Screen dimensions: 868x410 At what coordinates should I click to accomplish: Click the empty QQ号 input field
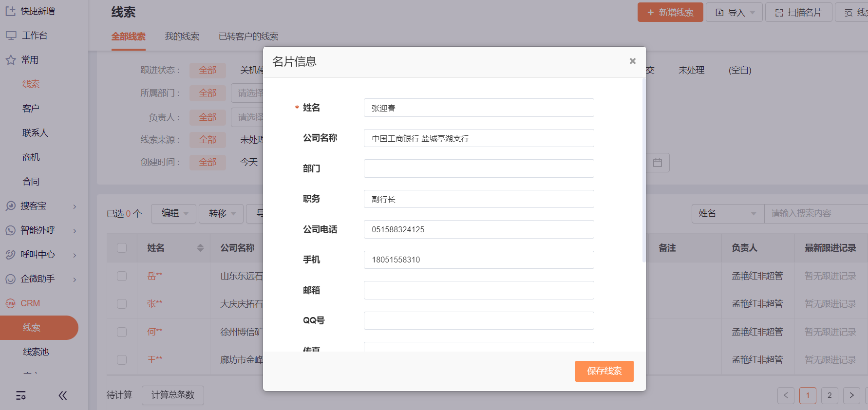[479, 321]
